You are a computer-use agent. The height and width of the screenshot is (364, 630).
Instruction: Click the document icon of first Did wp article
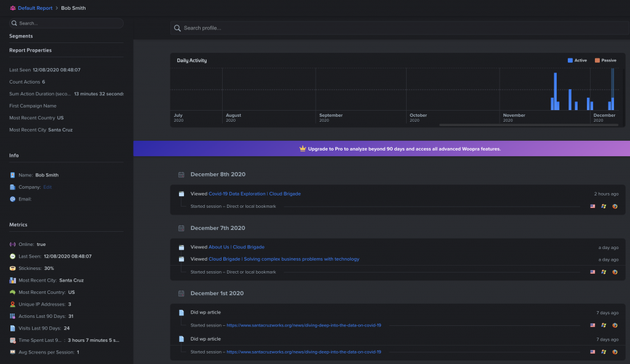(x=181, y=312)
